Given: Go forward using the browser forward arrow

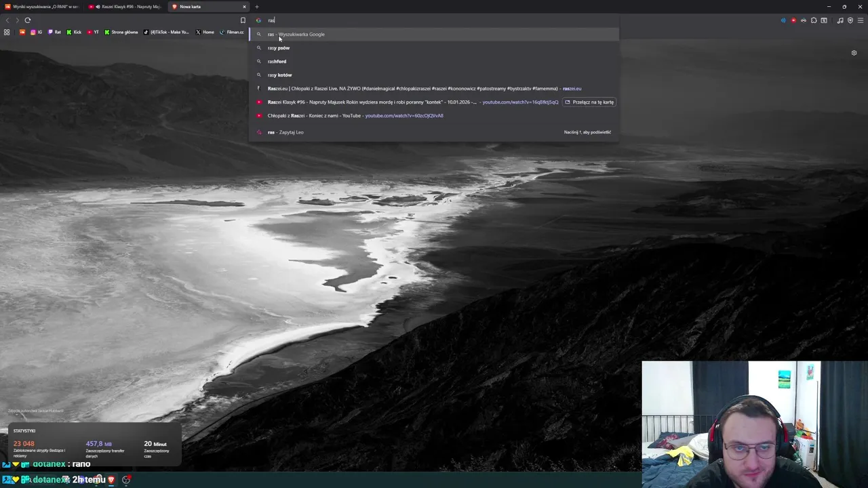Looking at the screenshot, I should point(17,20).
